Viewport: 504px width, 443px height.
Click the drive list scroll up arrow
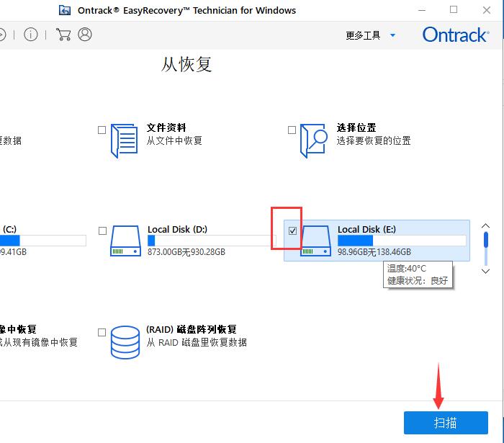click(x=486, y=225)
